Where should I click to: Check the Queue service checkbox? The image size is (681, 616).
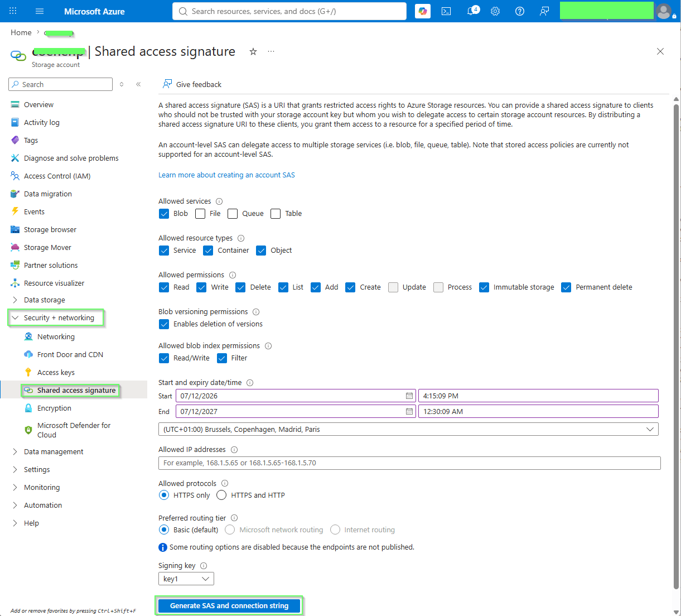[x=233, y=214]
